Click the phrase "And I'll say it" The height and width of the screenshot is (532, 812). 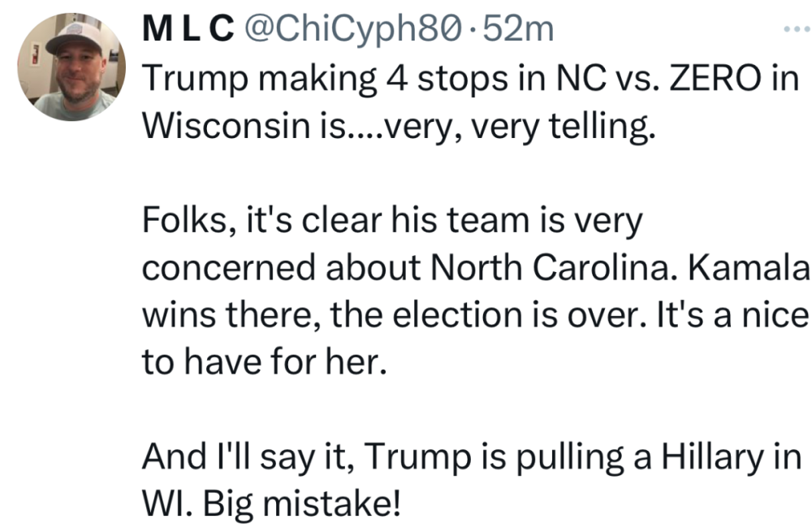pos(243,456)
